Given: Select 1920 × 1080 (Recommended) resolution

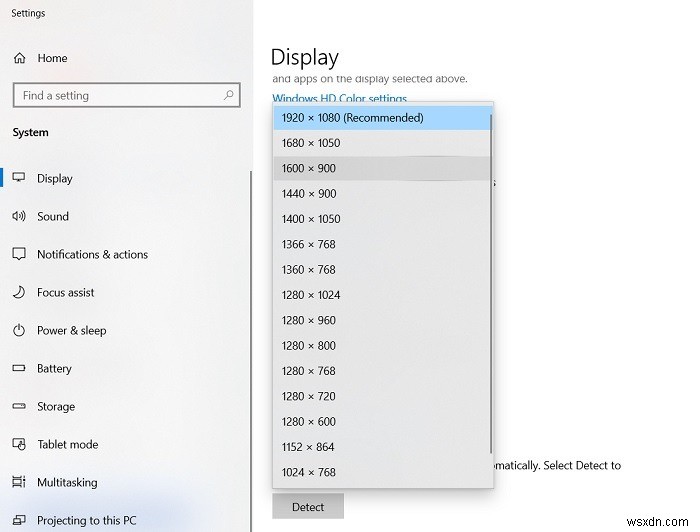Looking at the screenshot, I should [382, 118].
